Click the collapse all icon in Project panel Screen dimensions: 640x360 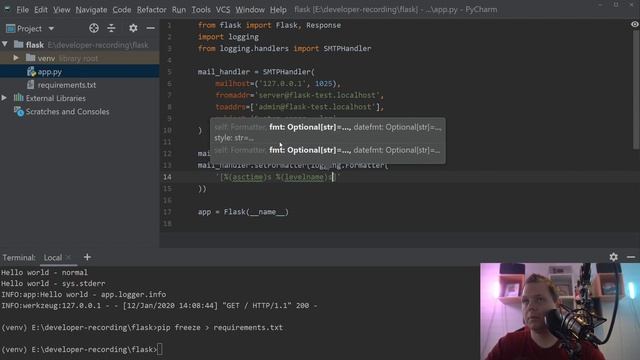click(x=111, y=28)
